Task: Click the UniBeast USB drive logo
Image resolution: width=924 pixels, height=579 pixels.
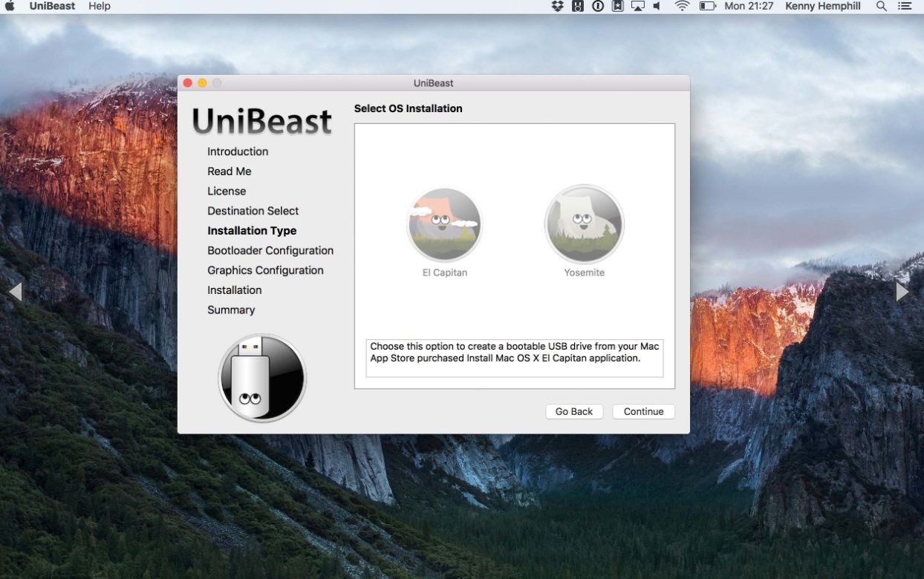Action: [262, 378]
